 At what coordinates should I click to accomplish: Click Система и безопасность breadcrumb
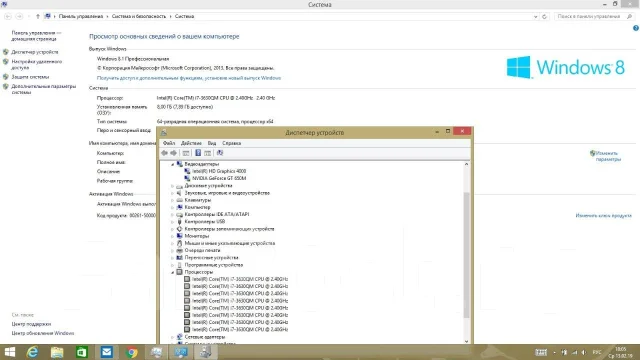139,16
